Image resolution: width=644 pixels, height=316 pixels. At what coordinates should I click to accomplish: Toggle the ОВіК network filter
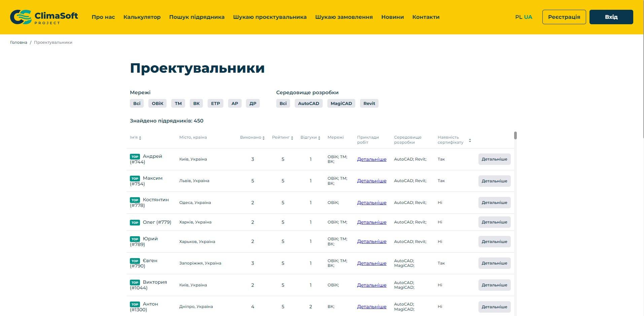[x=157, y=103]
